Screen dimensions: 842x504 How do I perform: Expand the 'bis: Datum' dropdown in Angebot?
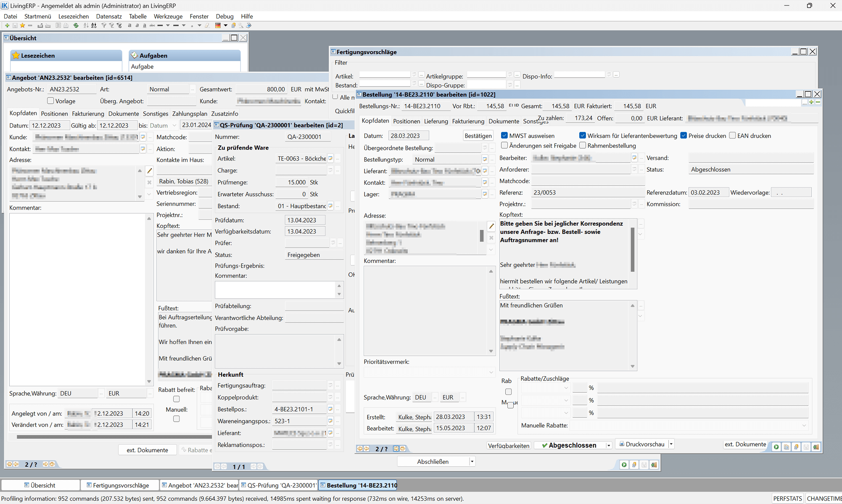(174, 125)
